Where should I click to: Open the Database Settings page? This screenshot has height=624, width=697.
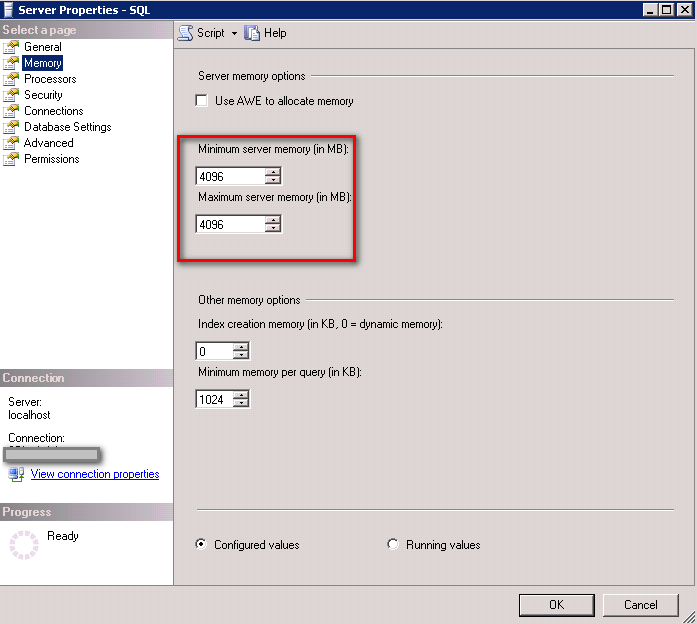pos(68,127)
